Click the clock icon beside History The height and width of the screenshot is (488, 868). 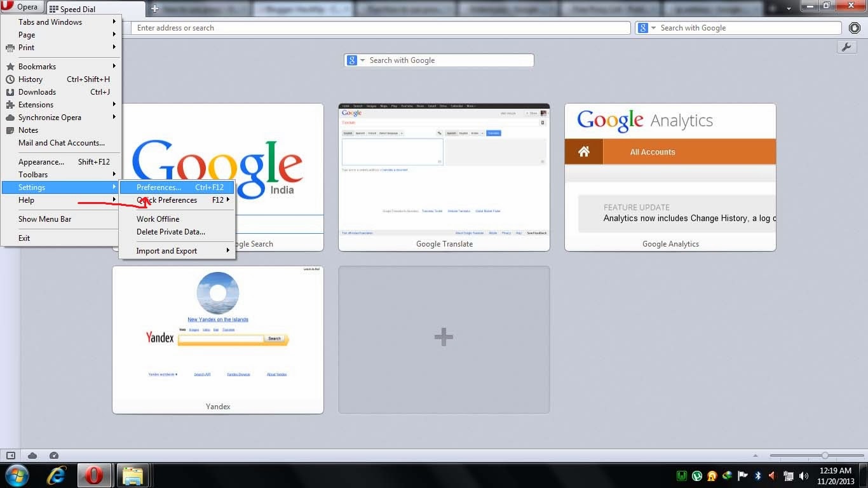click(10, 79)
